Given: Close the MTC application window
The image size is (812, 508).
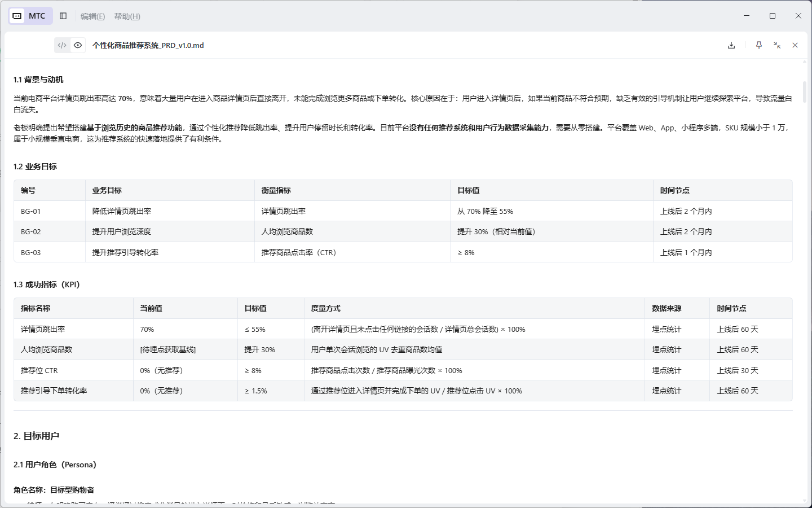Looking at the screenshot, I should click(x=798, y=16).
